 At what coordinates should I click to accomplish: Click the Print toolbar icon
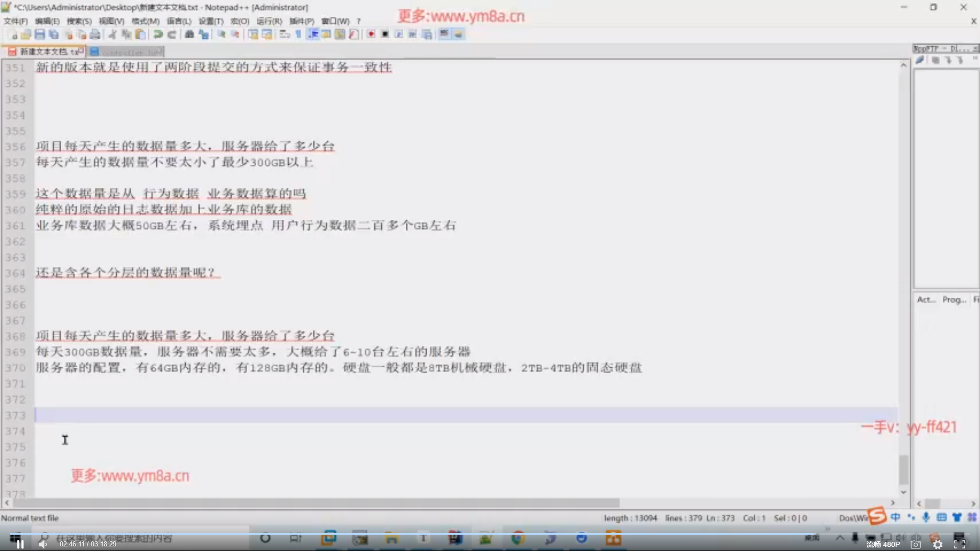tap(95, 34)
